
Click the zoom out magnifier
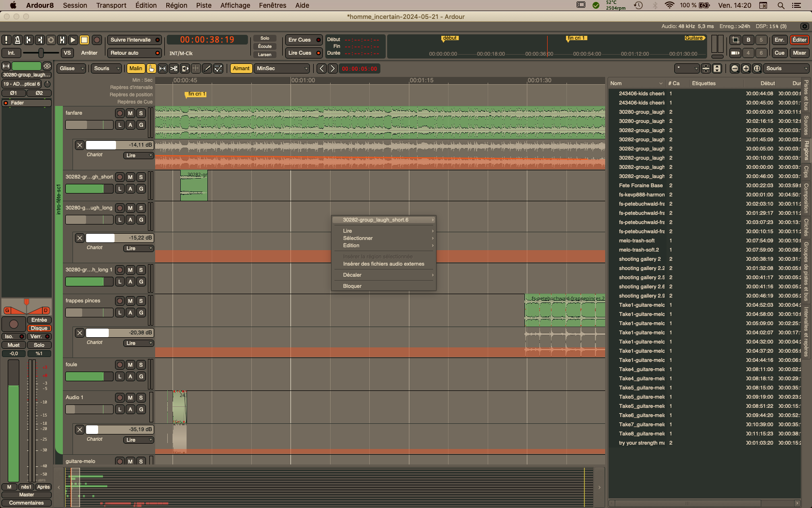[735, 69]
